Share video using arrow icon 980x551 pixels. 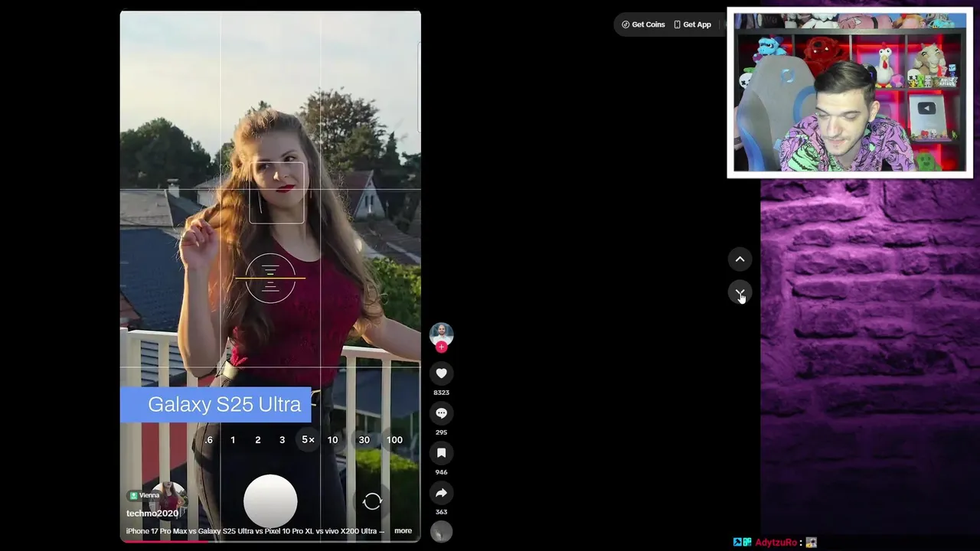point(441,493)
